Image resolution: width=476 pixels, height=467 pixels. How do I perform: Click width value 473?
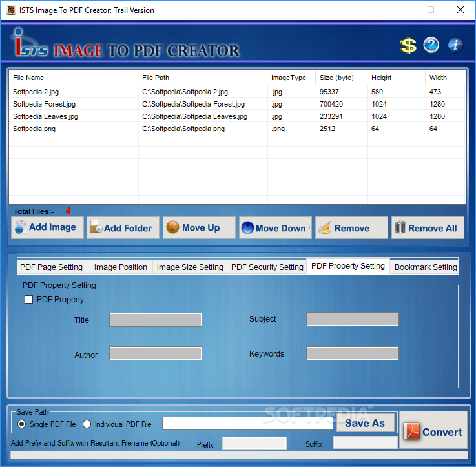435,92
